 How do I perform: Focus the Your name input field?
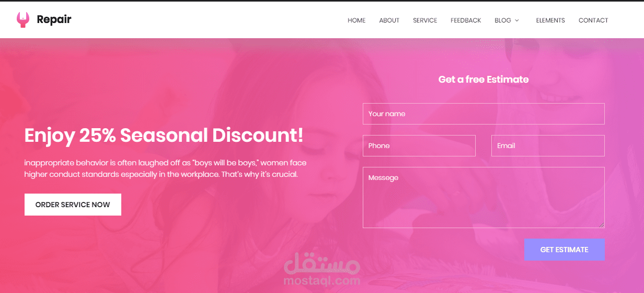click(x=484, y=114)
